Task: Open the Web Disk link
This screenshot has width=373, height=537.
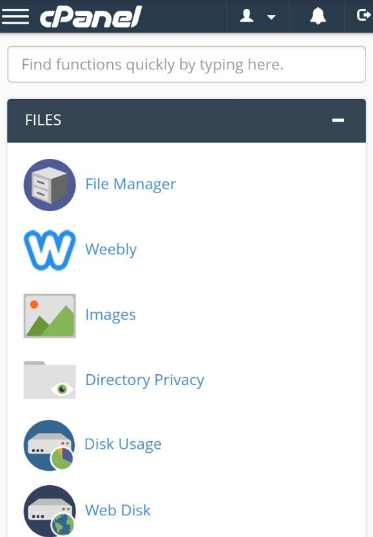Action: (x=118, y=510)
